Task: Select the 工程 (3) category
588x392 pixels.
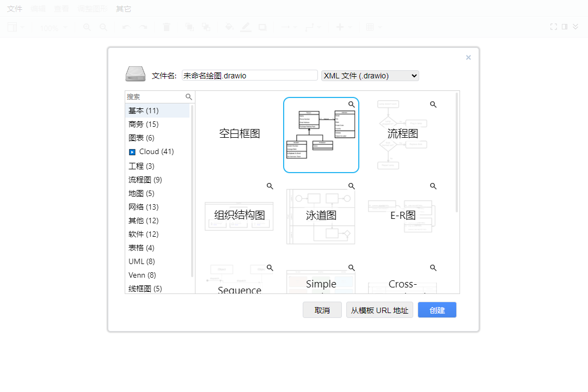Action: [157, 166]
